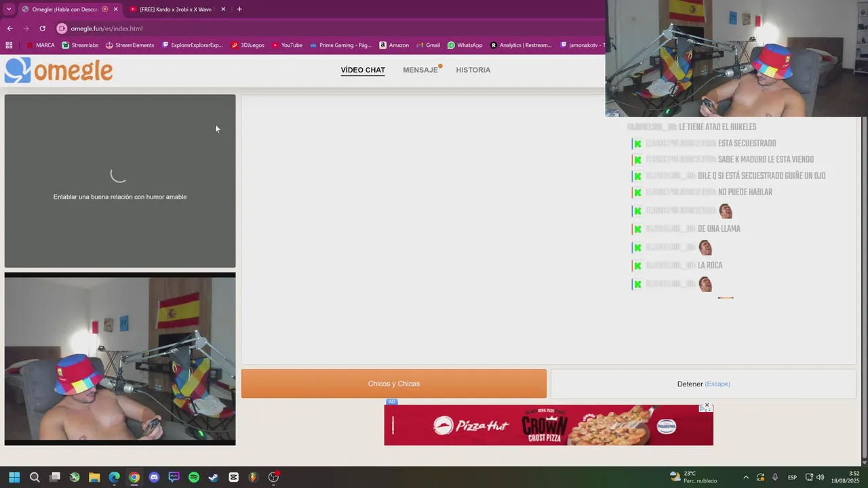Close the Omegle browser tab

[x=115, y=9]
